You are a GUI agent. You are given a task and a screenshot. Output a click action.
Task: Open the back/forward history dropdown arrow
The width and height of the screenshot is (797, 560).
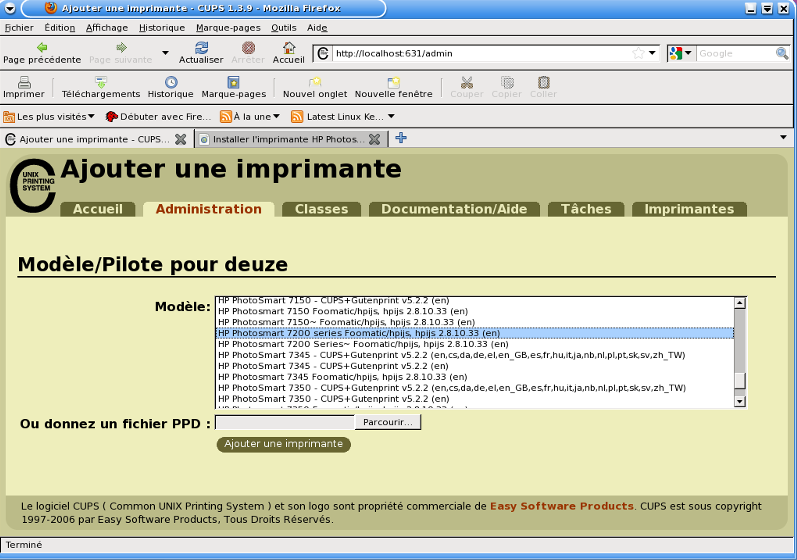(x=165, y=53)
